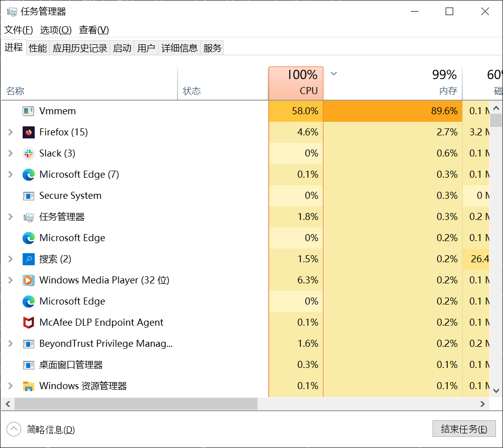The height and width of the screenshot is (448, 503).
Task: Expand the BeyondTrust Privilege Manager group
Action: (10, 344)
